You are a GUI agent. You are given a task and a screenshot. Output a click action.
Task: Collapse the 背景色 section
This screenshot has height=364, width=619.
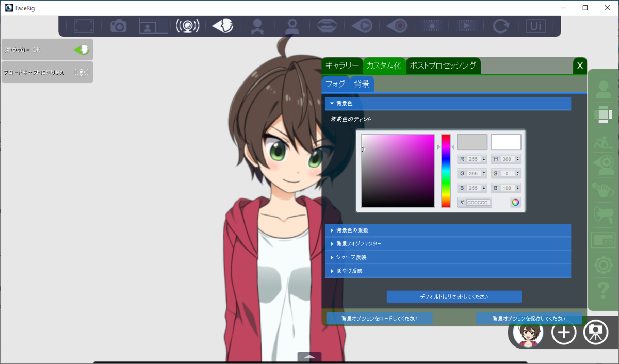click(x=448, y=104)
